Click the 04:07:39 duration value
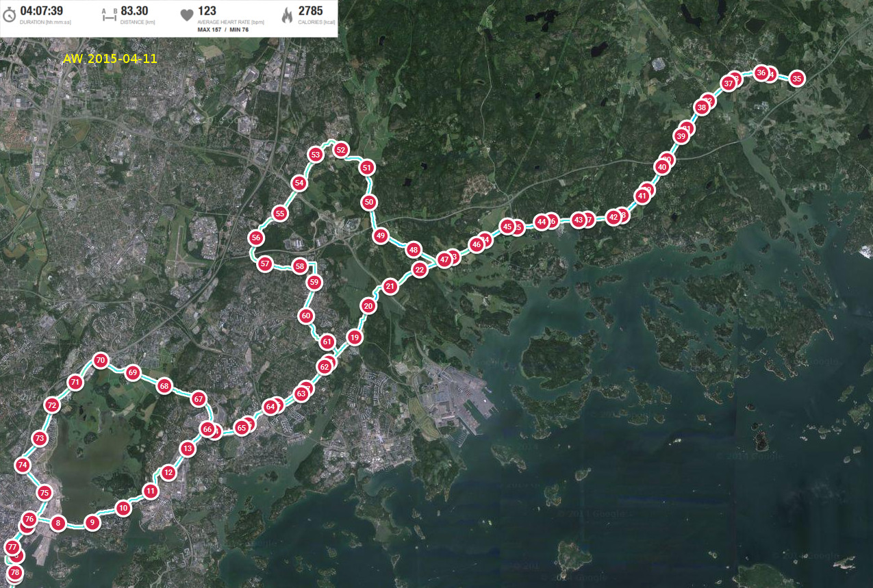This screenshot has height=588, width=873. pyautogui.click(x=42, y=10)
